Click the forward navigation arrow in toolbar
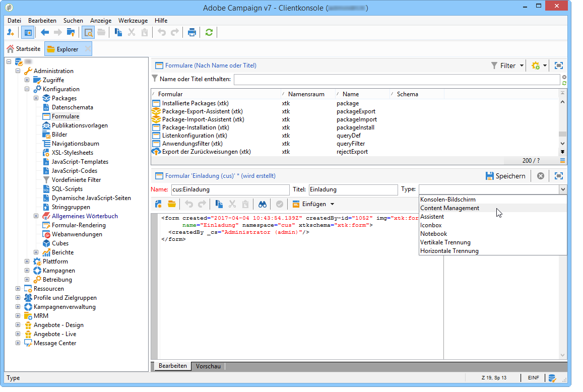Viewport: 583px width, 392px height. coord(57,32)
